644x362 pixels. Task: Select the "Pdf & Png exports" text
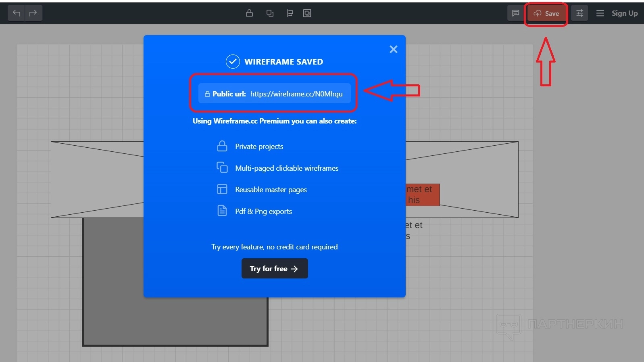tap(264, 211)
